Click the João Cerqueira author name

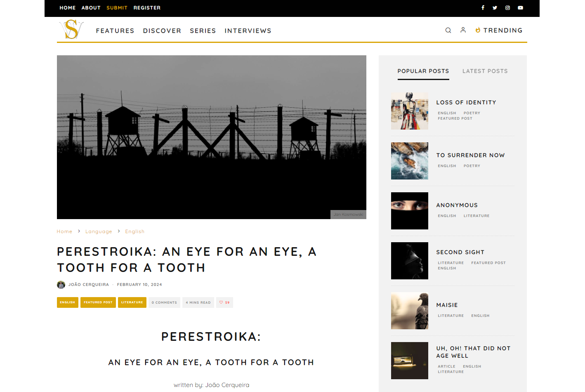pos(89,285)
